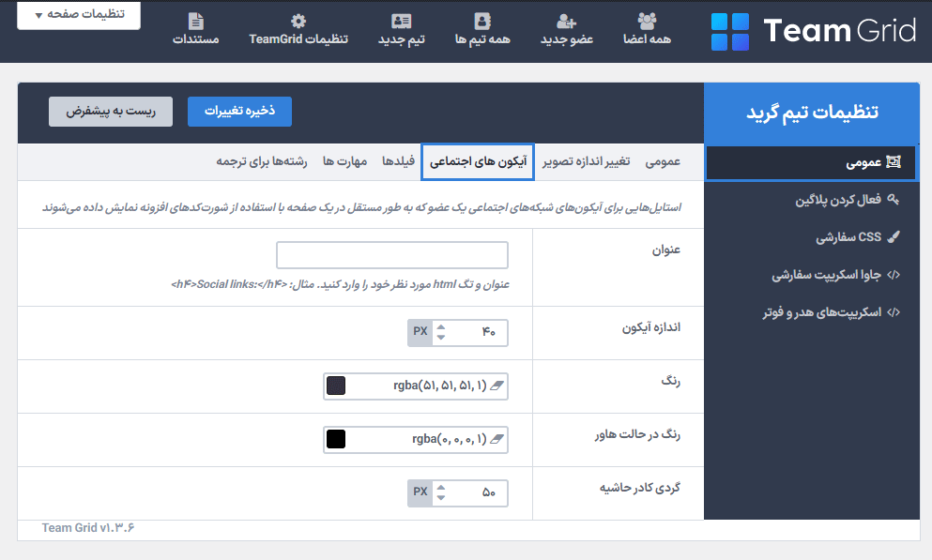Click the New Member (عضو جدید) add-user icon
The width and height of the screenshot is (932, 560).
click(566, 21)
